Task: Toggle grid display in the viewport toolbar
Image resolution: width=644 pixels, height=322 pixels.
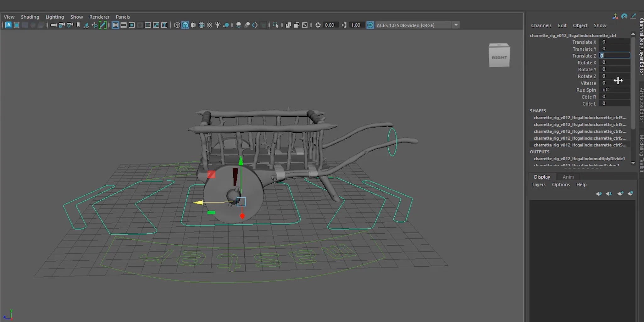Action: point(116,25)
